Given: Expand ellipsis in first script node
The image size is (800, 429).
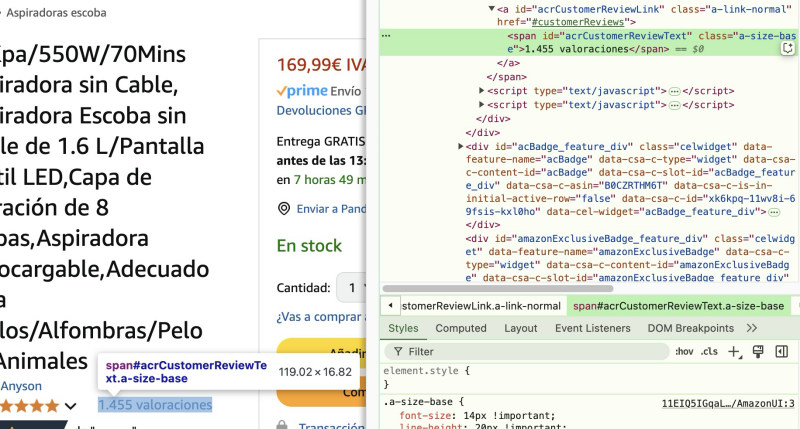Looking at the screenshot, I should point(674,91).
